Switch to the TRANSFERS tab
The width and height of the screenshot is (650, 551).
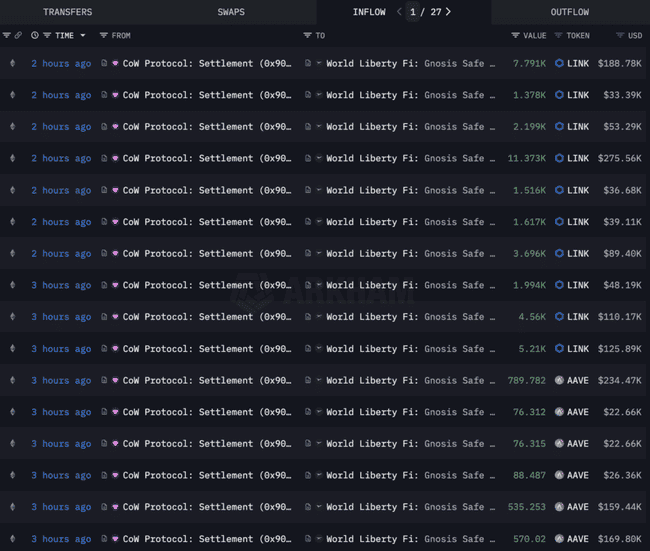coord(68,12)
